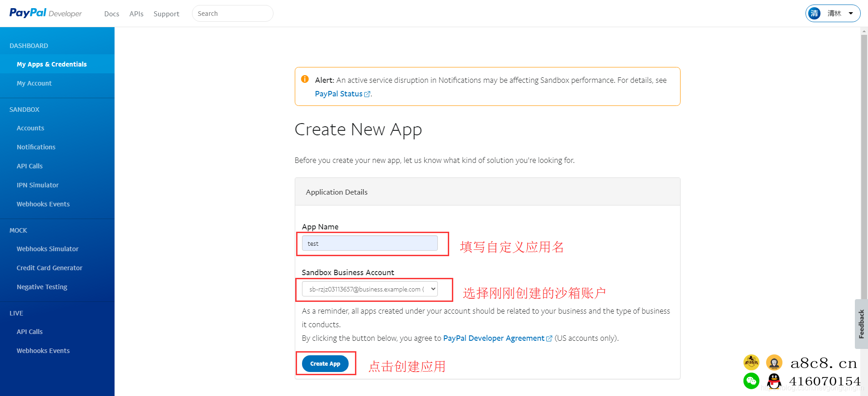
Task: Click the orange alert info icon
Action: 305,79
